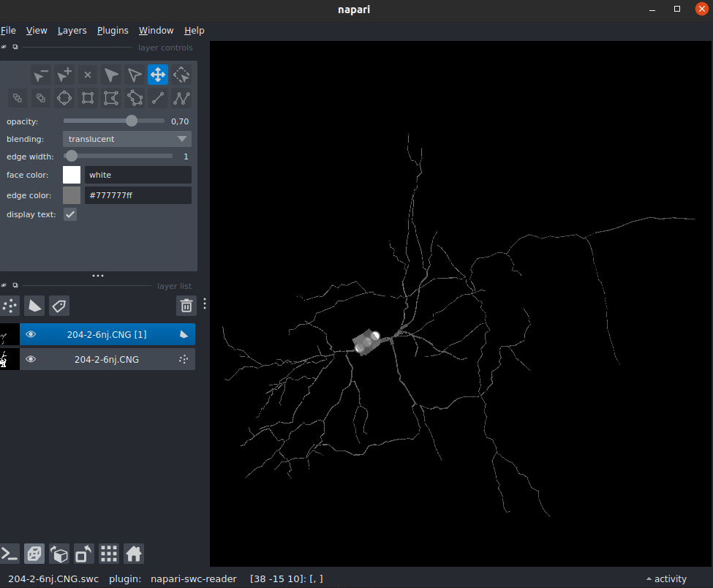Expand the activity panel
Image resolution: width=713 pixels, height=588 pixels.
point(665,579)
